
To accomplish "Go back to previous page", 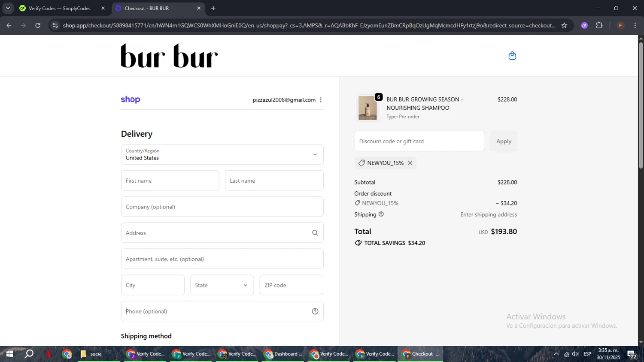I will point(9,25).
